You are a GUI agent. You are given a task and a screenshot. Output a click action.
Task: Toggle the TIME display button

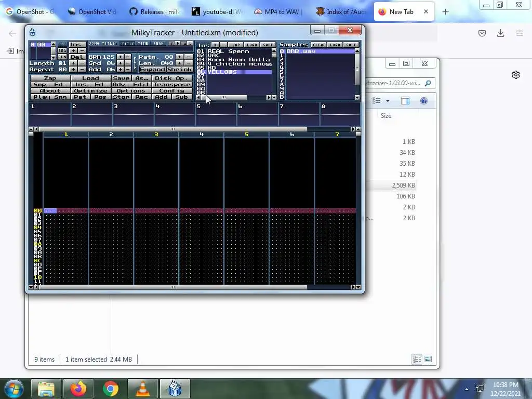coord(143,44)
